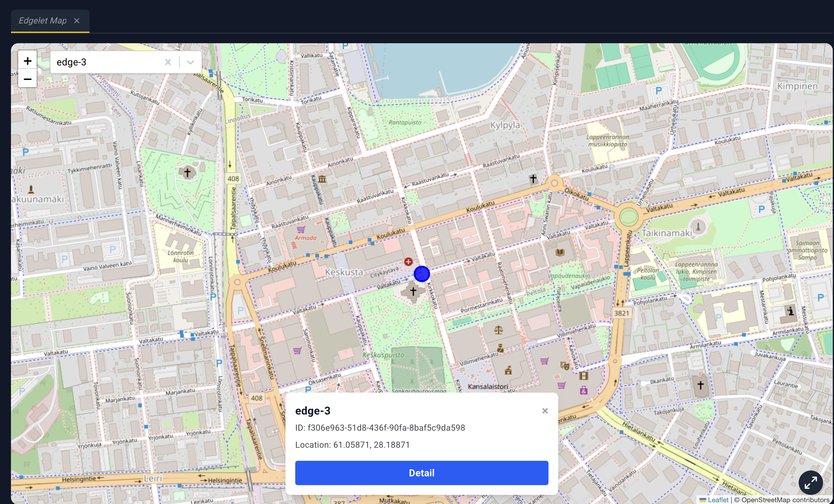Viewport: 834px width, 504px height.
Task: Close the edge-3 popup
Action: coord(545,411)
